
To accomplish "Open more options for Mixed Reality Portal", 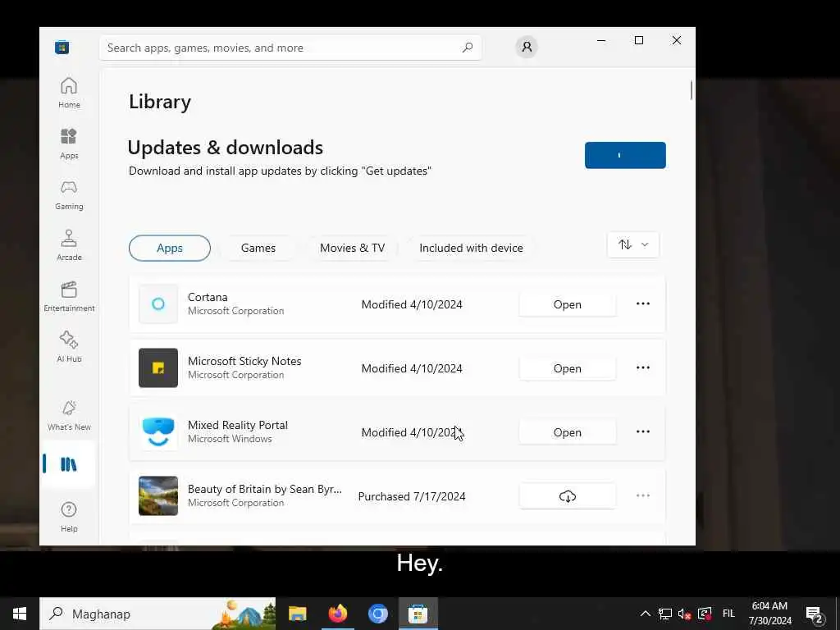I will (x=643, y=431).
